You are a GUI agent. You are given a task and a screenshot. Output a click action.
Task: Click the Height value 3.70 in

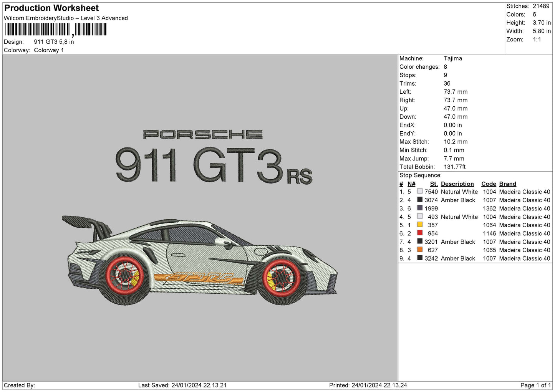[x=542, y=23]
